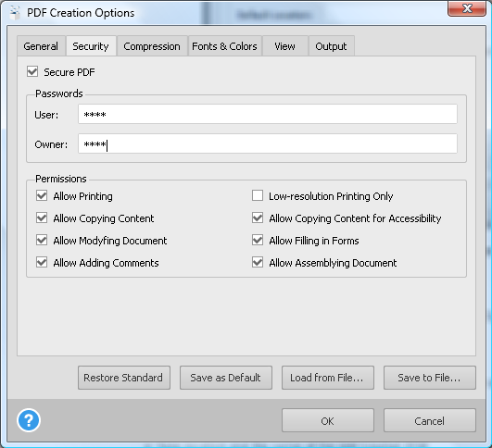Click the Cancel button
Image resolution: width=492 pixels, height=448 pixels.
click(x=430, y=420)
